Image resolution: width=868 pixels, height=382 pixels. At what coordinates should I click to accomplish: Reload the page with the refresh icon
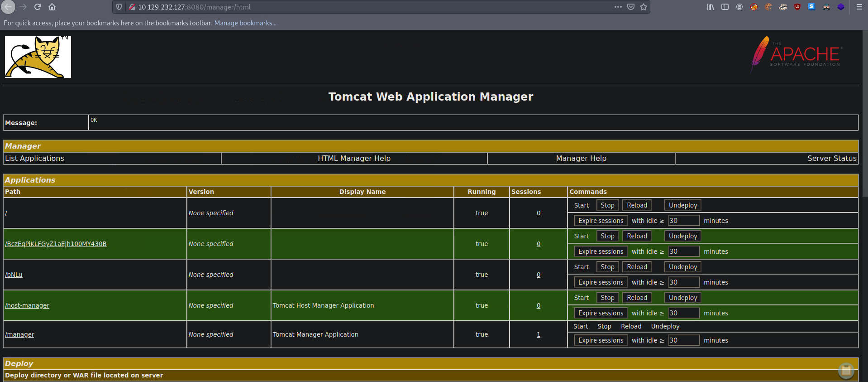[x=38, y=7]
